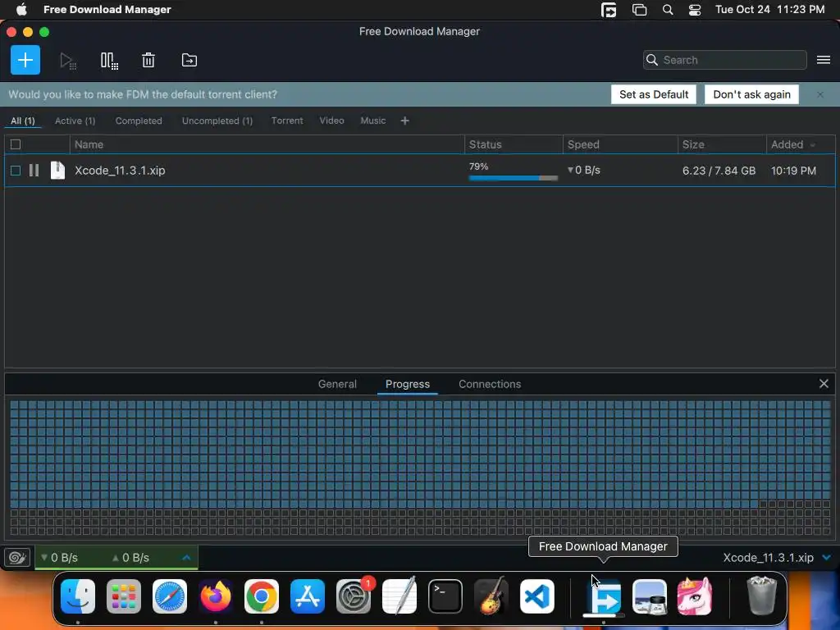Open the unicorn app in the Dock
This screenshot has width=840, height=630.
coord(695,596)
